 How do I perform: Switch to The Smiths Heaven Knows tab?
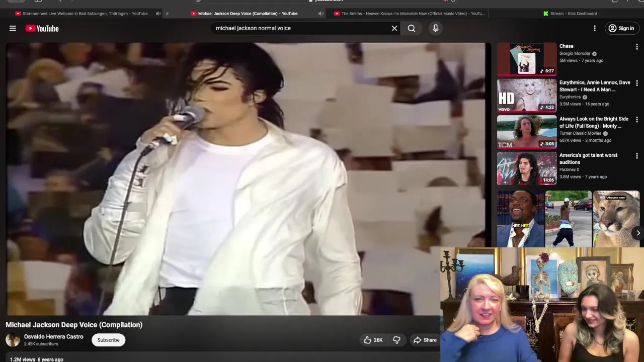point(409,14)
